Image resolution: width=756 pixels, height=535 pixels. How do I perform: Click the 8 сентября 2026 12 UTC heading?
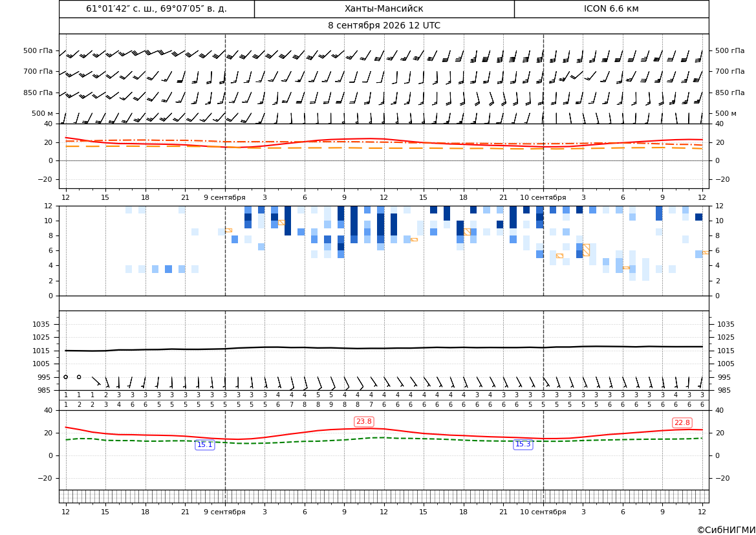[x=383, y=26]
